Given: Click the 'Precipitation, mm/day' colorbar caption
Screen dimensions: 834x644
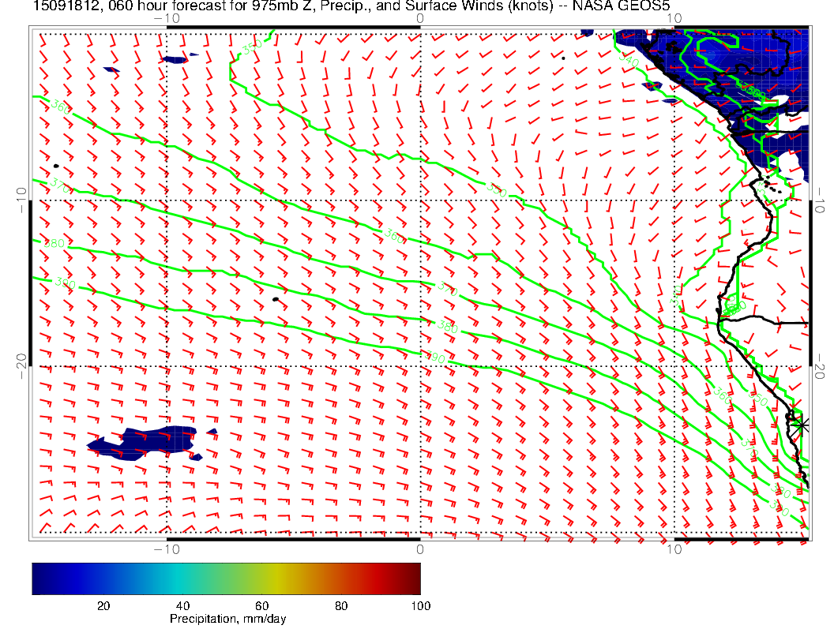Looking at the screenshot, I should (x=227, y=620).
